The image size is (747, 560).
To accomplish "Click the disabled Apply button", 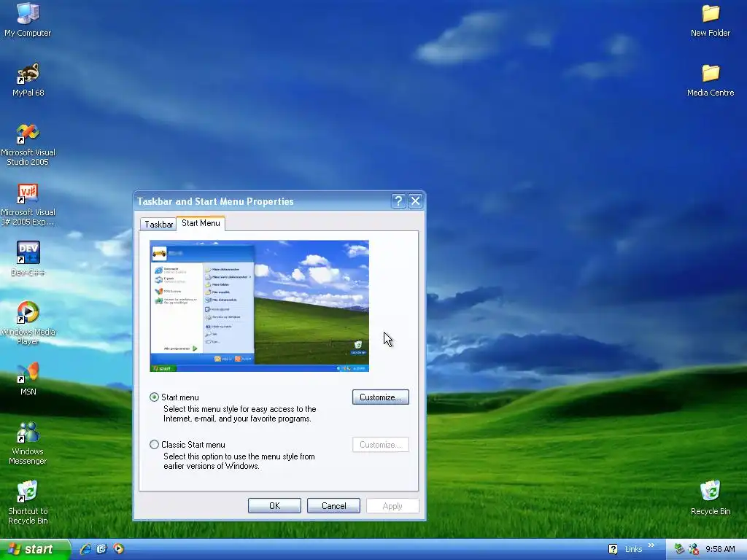I will [x=392, y=506].
